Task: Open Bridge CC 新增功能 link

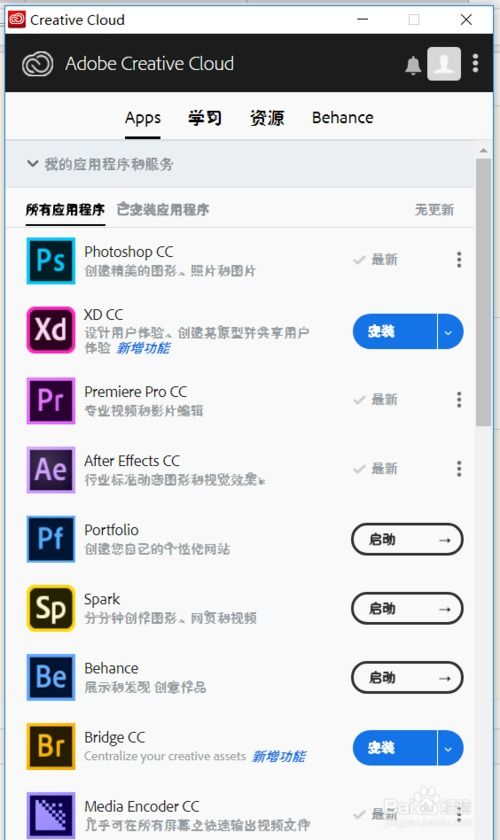Action: (x=279, y=756)
